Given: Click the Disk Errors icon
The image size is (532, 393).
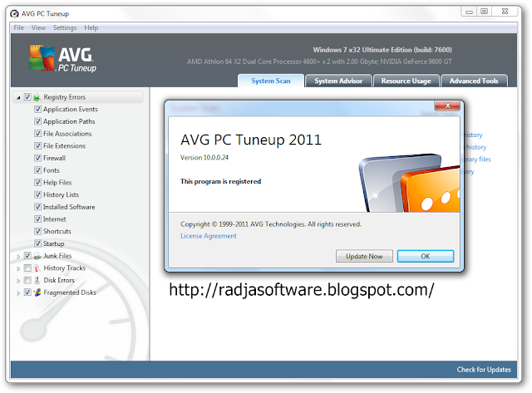Looking at the screenshot, I should 37,281.
